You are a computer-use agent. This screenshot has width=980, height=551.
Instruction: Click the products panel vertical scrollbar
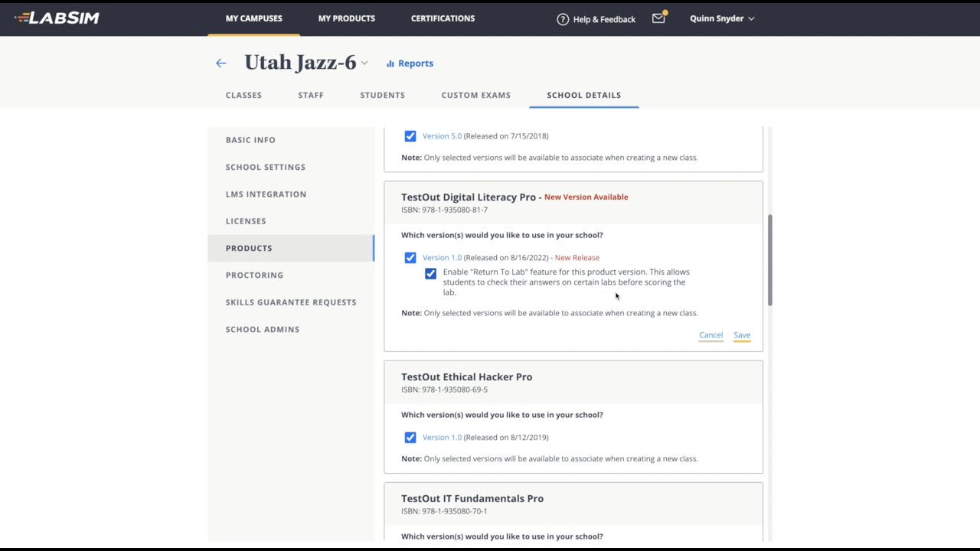tap(769, 260)
